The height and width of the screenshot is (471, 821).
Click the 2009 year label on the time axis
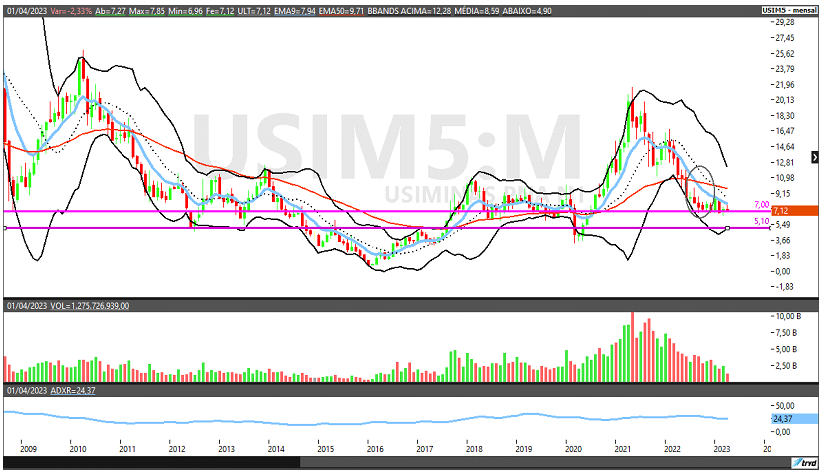(x=28, y=448)
